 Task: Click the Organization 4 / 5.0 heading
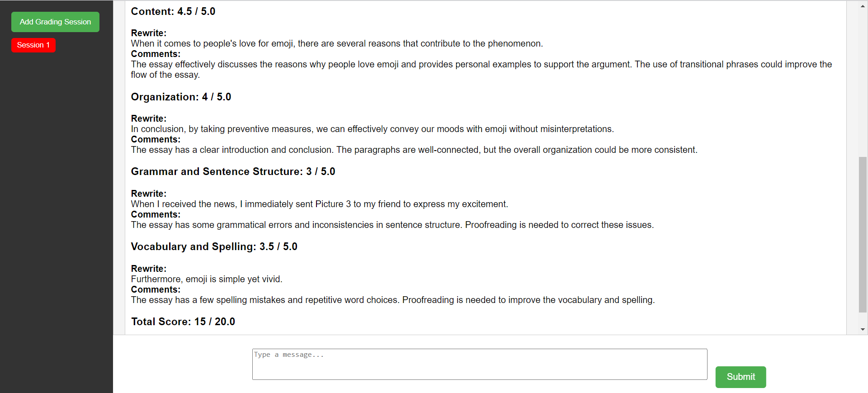181,97
